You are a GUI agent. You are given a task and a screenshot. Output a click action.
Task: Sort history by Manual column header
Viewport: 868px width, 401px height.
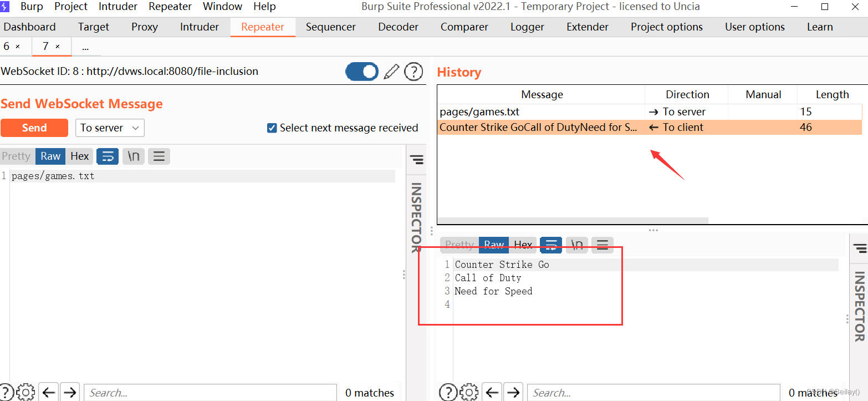click(x=763, y=95)
